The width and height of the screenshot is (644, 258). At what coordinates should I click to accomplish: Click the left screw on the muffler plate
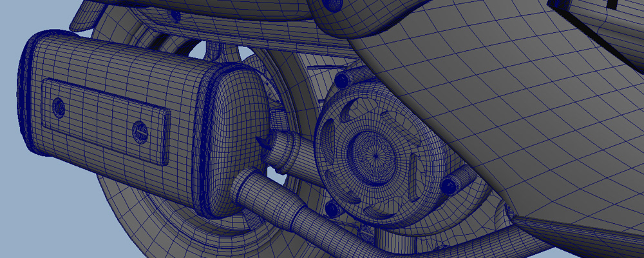(x=59, y=108)
